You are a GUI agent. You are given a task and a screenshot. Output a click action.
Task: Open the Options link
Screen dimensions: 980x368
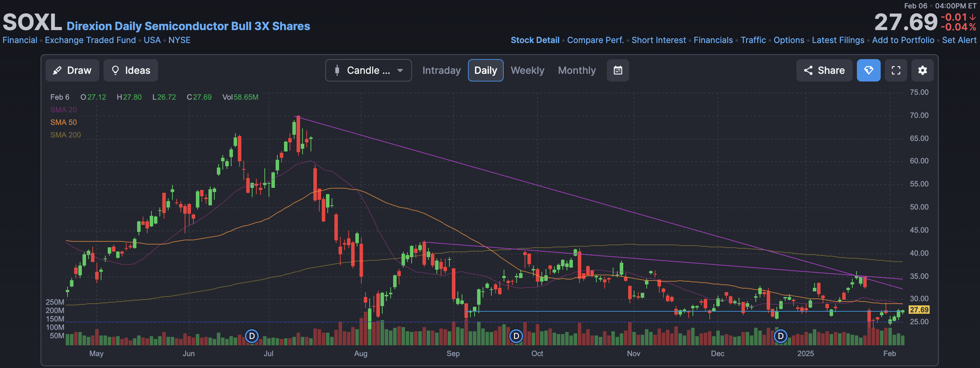coord(789,40)
